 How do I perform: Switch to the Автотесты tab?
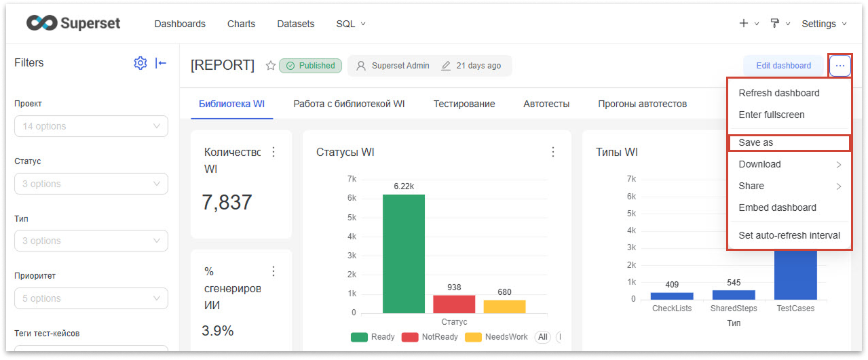click(x=546, y=104)
